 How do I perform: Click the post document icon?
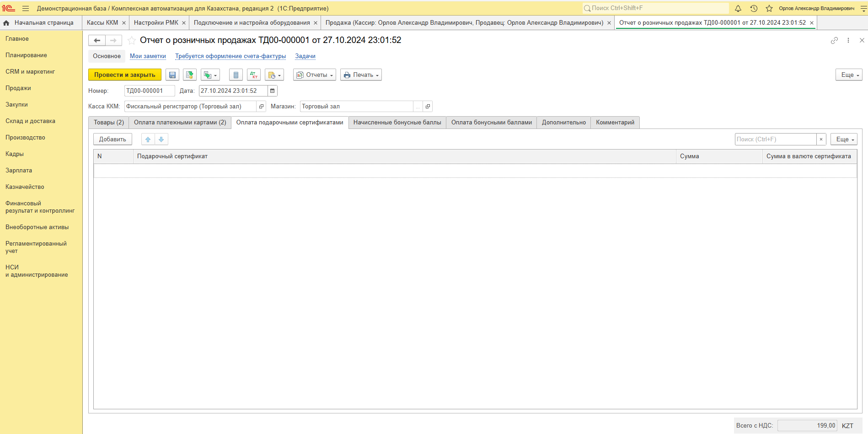[x=189, y=75]
